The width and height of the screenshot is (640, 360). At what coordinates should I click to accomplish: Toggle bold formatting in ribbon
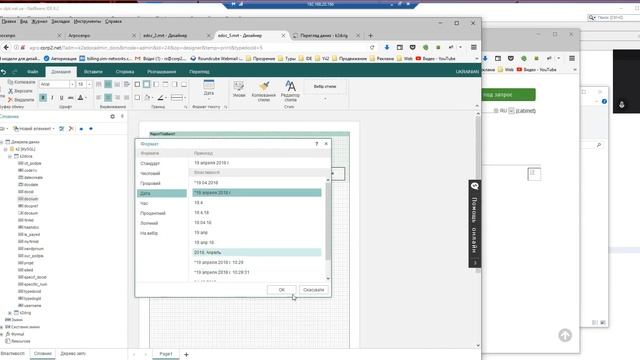(43, 98)
